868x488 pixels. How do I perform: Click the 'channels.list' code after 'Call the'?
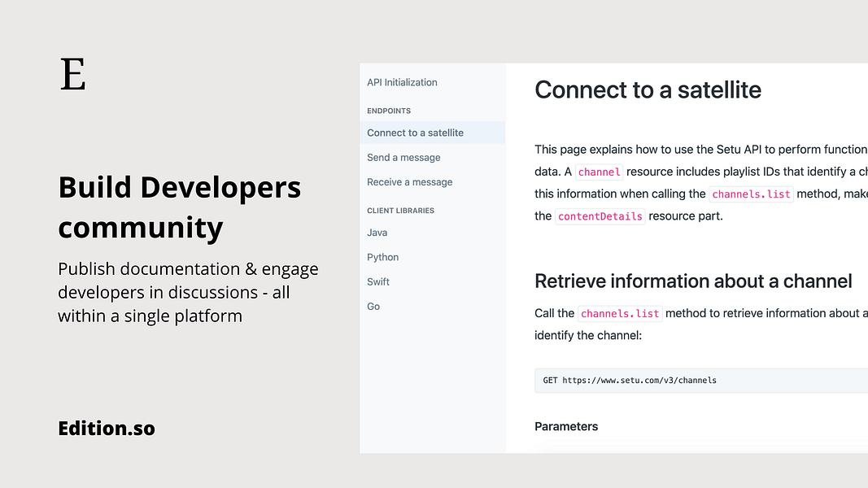pos(620,314)
